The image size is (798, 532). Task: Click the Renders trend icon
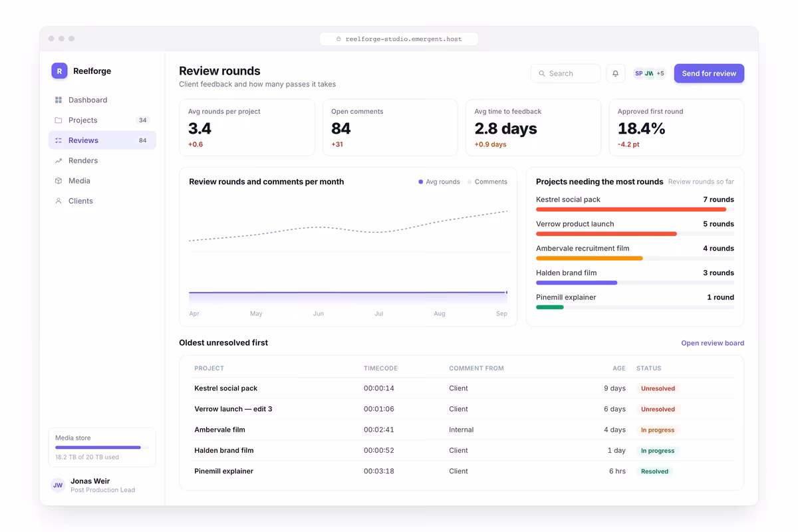click(59, 161)
